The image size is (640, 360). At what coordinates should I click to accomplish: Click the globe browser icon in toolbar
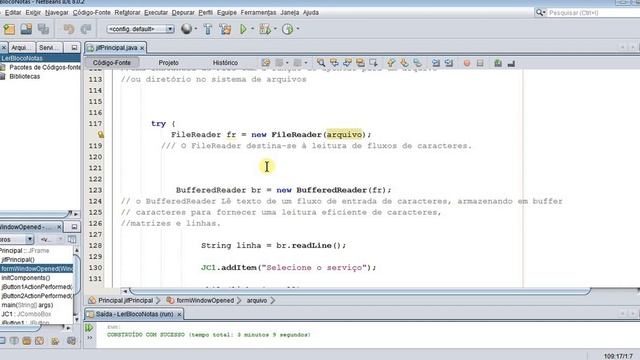point(186,29)
